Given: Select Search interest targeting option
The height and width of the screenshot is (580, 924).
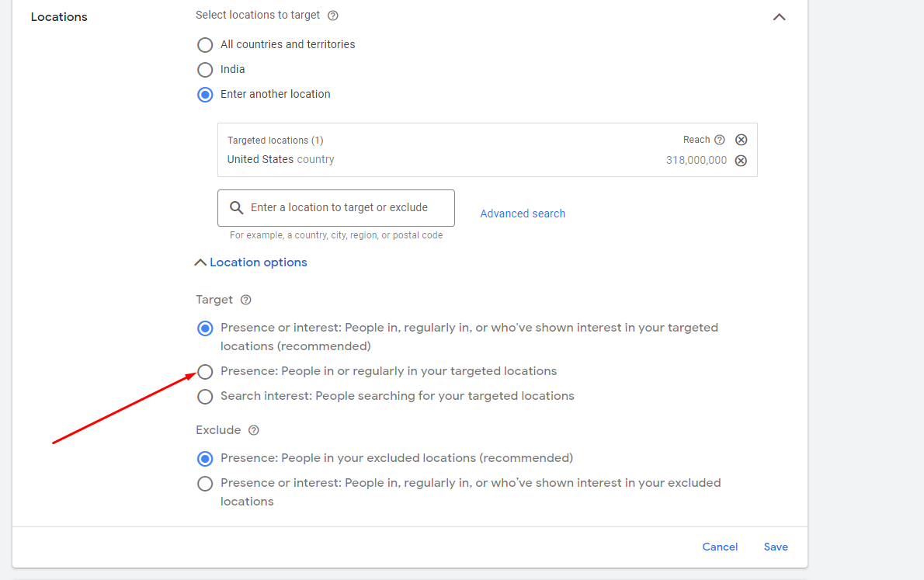Looking at the screenshot, I should click(x=205, y=397).
